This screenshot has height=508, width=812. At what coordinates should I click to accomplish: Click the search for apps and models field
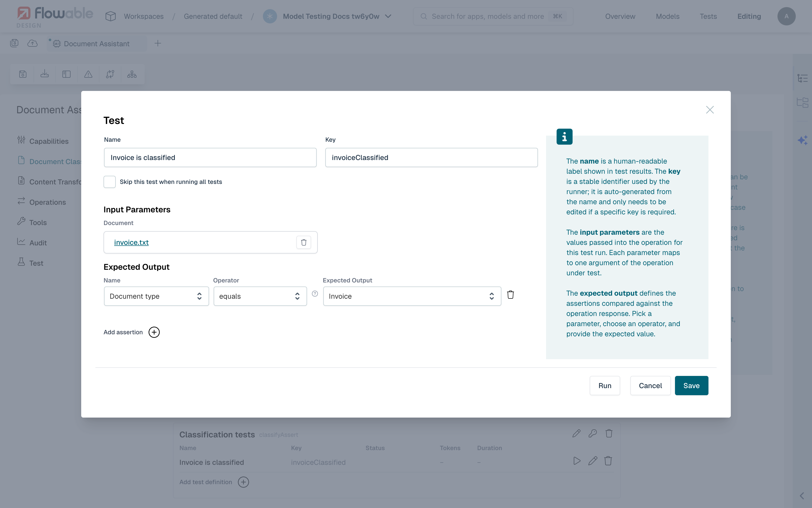[493, 16]
